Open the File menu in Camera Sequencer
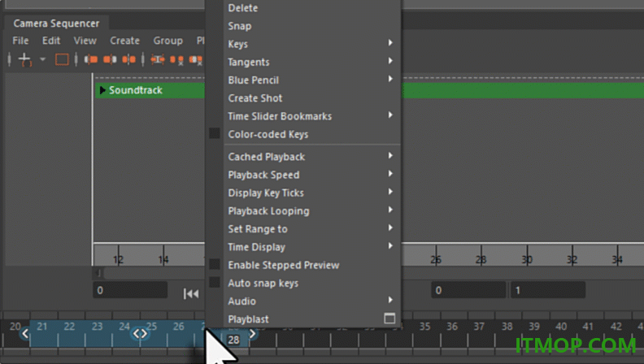The image size is (644, 364). (x=20, y=41)
